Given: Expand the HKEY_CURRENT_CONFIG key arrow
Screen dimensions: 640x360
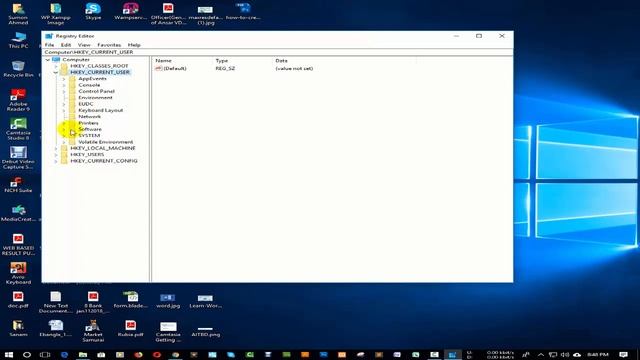Looking at the screenshot, I should coord(56,161).
